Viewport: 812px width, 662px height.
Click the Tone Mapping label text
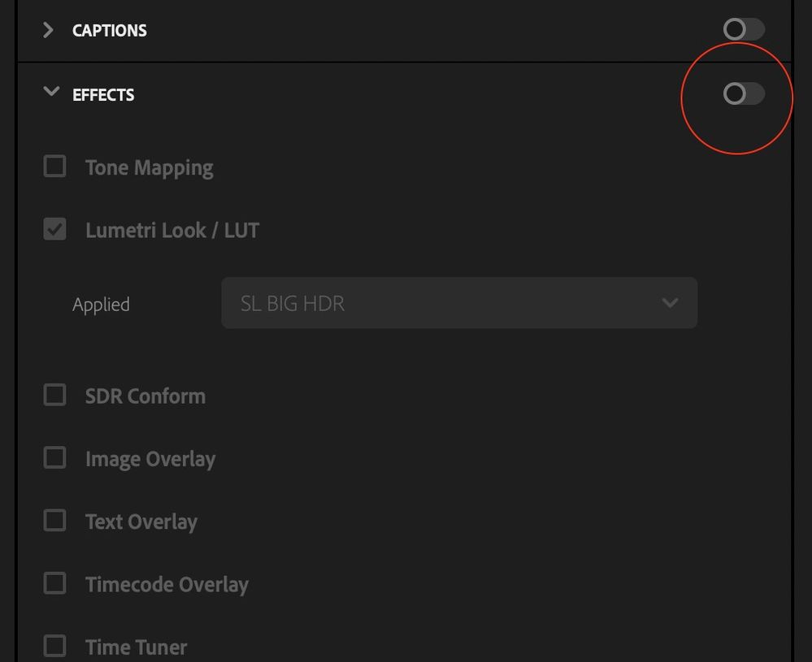150,168
